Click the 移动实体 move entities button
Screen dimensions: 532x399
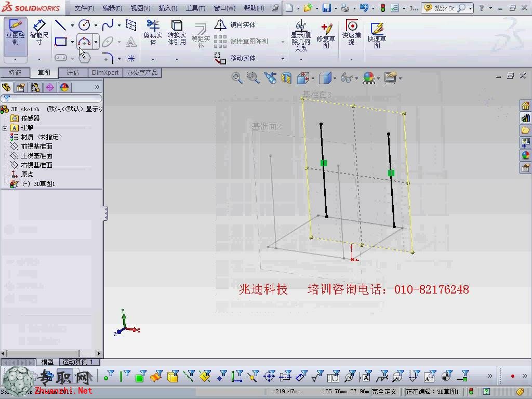235,58
